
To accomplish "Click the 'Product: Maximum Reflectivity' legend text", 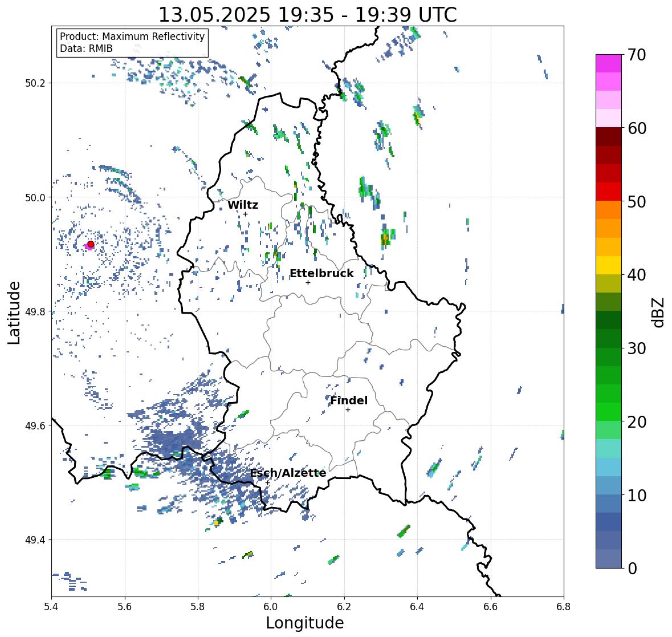I will click(132, 36).
